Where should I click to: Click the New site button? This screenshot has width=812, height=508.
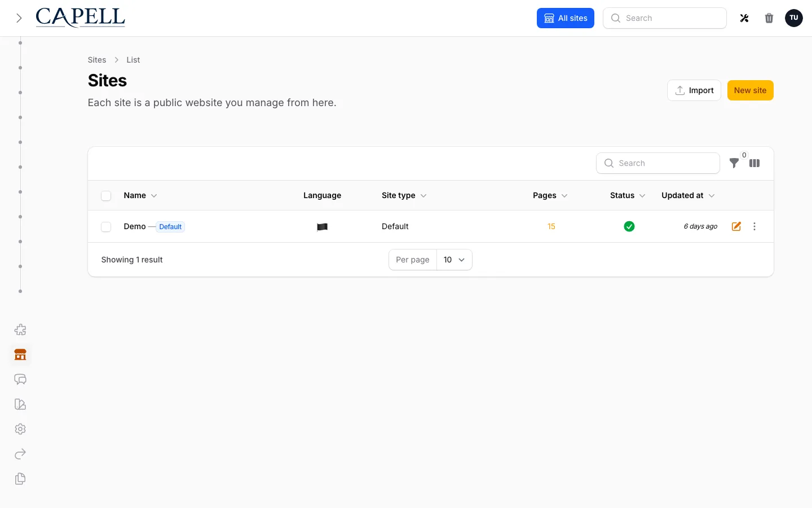(x=750, y=90)
